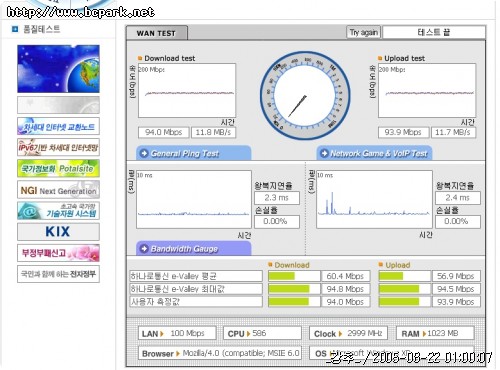The height and width of the screenshot is (370, 500).
Task: Click the 94.8 Mbps download bar
Action: click(x=294, y=289)
